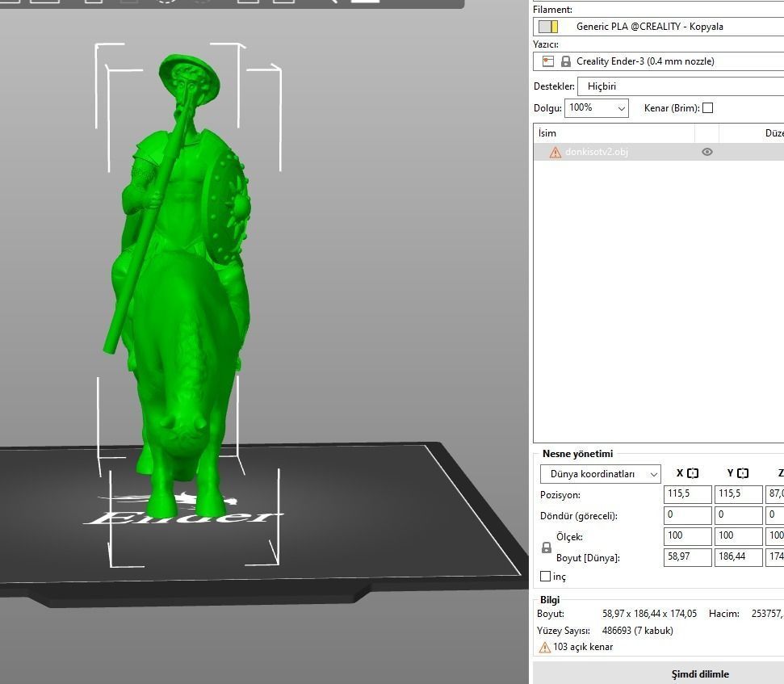Image resolution: width=784 pixels, height=684 pixels.
Task: Click the Döndür Y field
Action: tap(738, 515)
